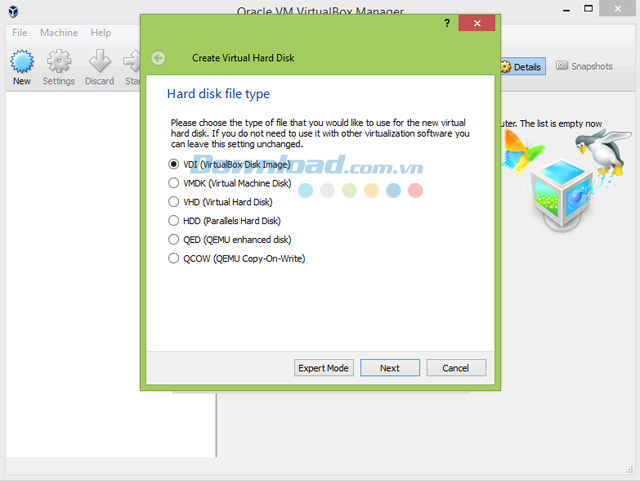Open the Help menu
This screenshot has height=481, width=640.
coord(100,33)
